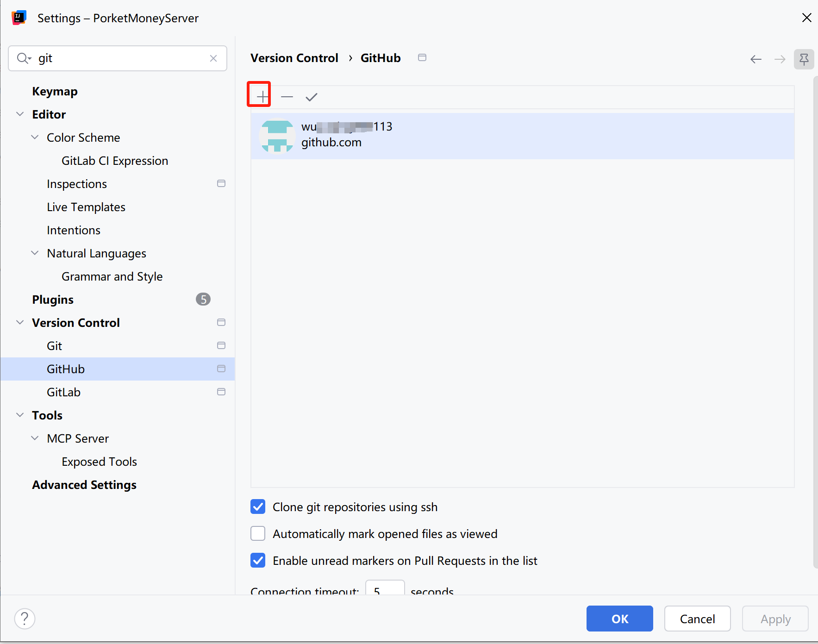Go back to previous settings page
Image resolution: width=818 pixels, height=644 pixels.
coord(756,59)
